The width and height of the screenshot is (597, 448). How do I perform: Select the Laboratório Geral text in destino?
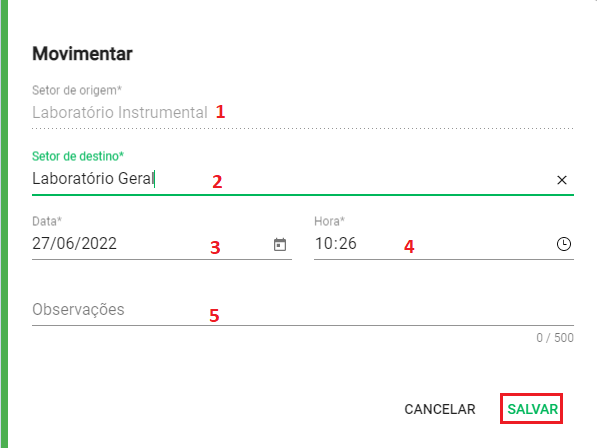93,179
